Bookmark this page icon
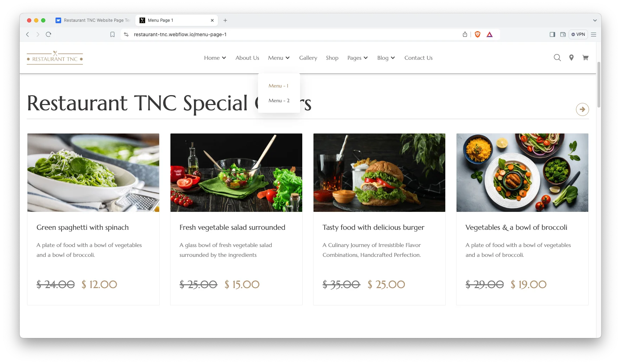Image resolution: width=621 pixels, height=364 pixels. click(x=112, y=34)
